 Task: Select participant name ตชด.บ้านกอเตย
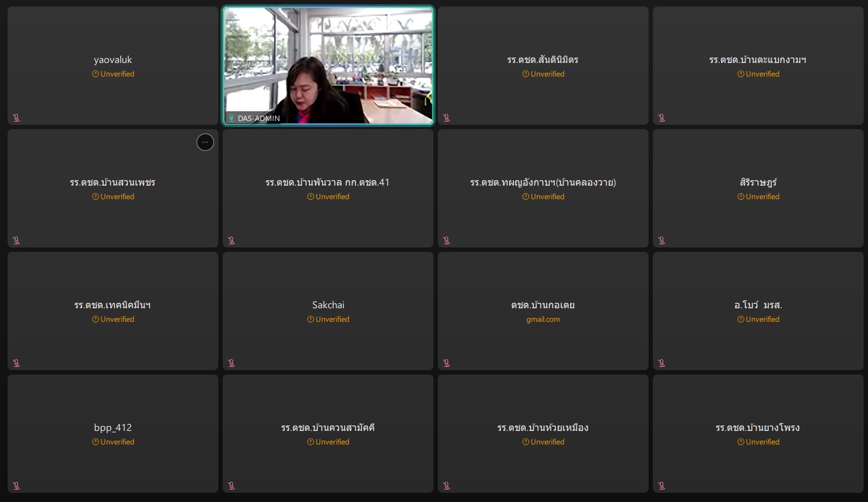click(543, 305)
